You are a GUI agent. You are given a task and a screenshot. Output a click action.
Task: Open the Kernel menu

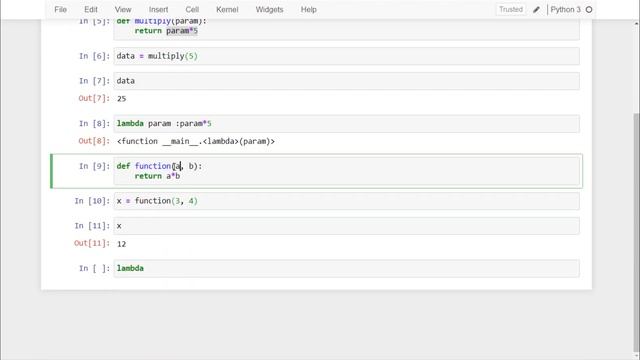click(227, 9)
